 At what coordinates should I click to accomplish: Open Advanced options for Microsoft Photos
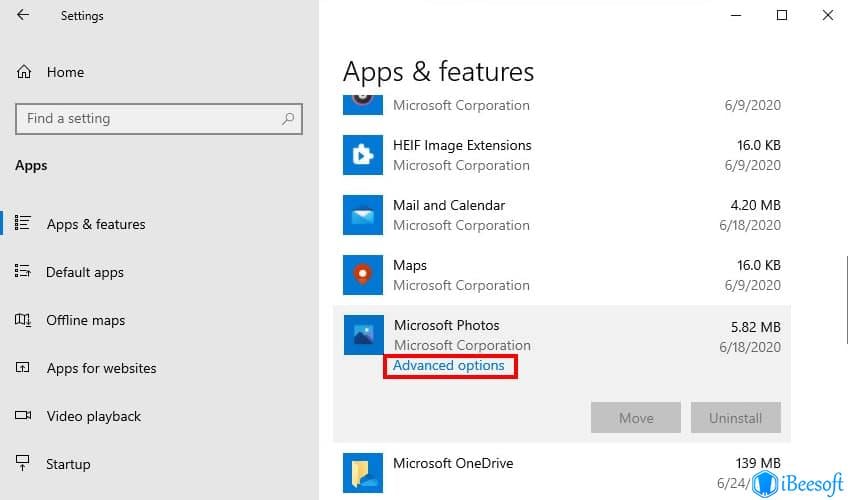[x=448, y=366]
